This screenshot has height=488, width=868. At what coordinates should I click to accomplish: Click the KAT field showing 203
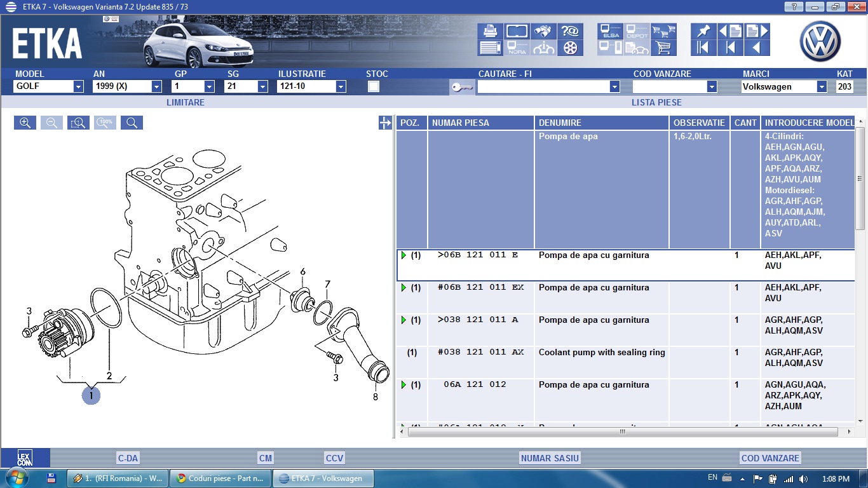pos(844,86)
